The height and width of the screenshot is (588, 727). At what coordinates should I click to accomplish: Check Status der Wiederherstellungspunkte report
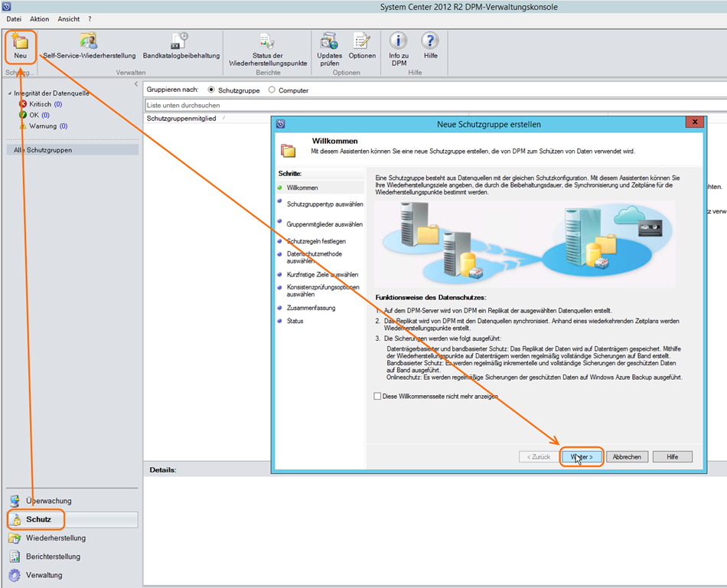pyautogui.click(x=267, y=45)
